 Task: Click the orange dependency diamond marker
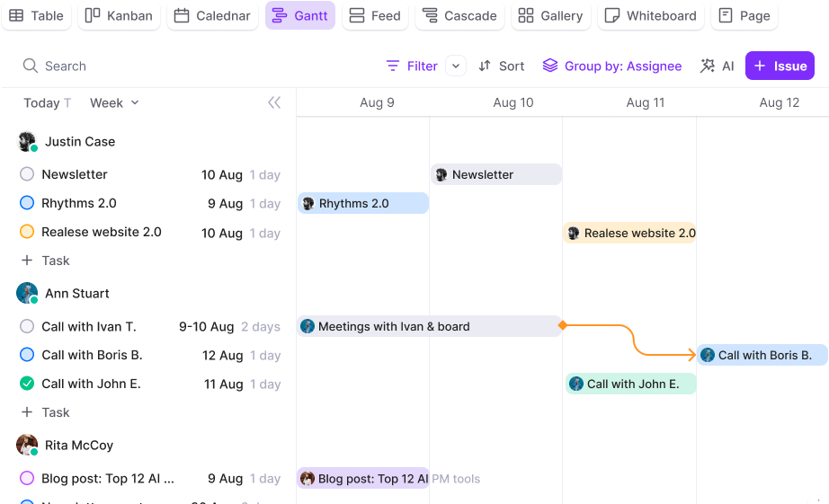(562, 325)
